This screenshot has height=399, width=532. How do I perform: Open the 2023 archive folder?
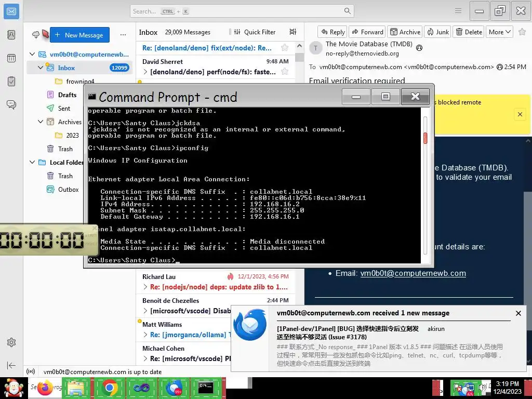click(x=72, y=135)
